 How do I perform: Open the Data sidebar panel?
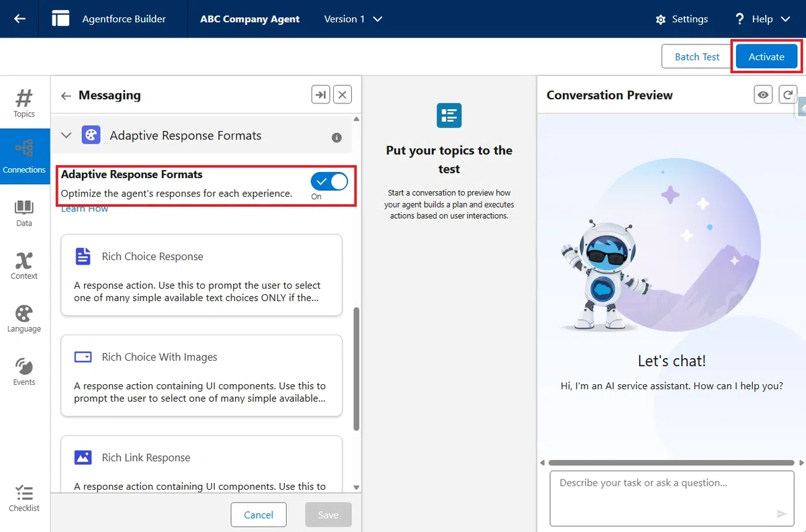24,213
